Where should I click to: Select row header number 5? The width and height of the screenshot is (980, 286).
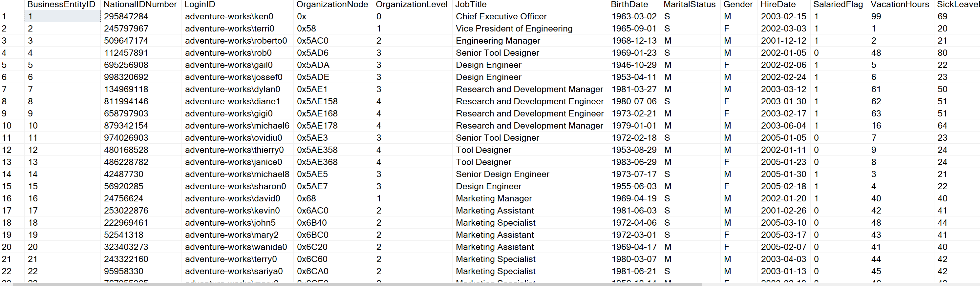click(x=5, y=65)
